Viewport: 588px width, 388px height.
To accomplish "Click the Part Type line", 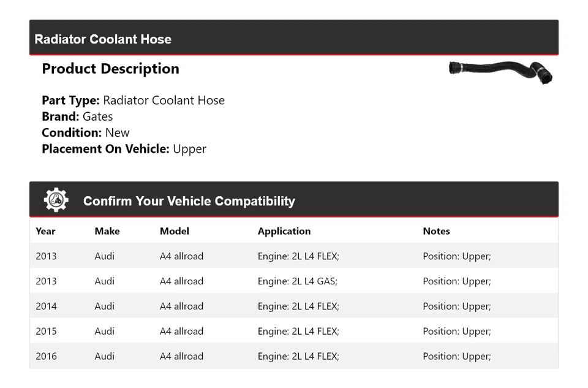I will pyautogui.click(x=133, y=101).
